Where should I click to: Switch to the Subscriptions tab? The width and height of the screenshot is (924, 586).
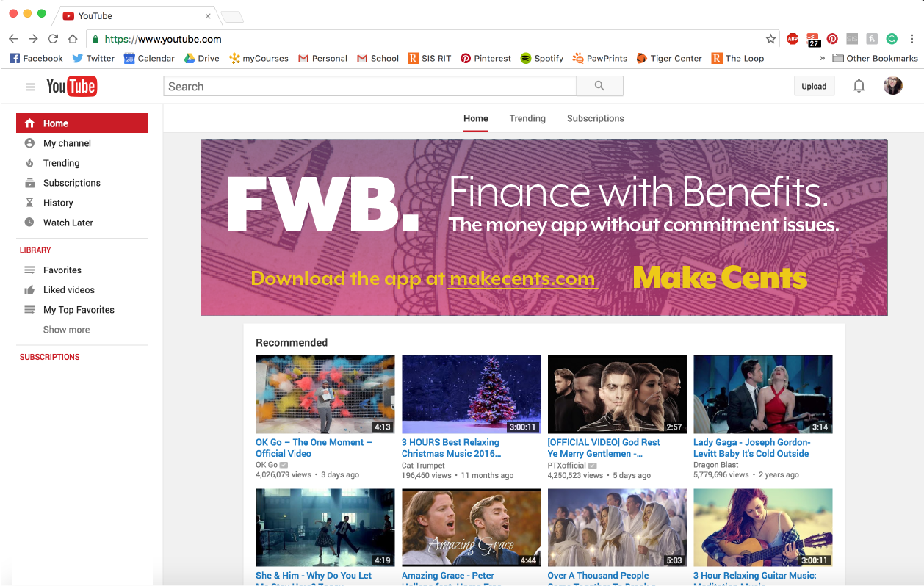tap(596, 118)
